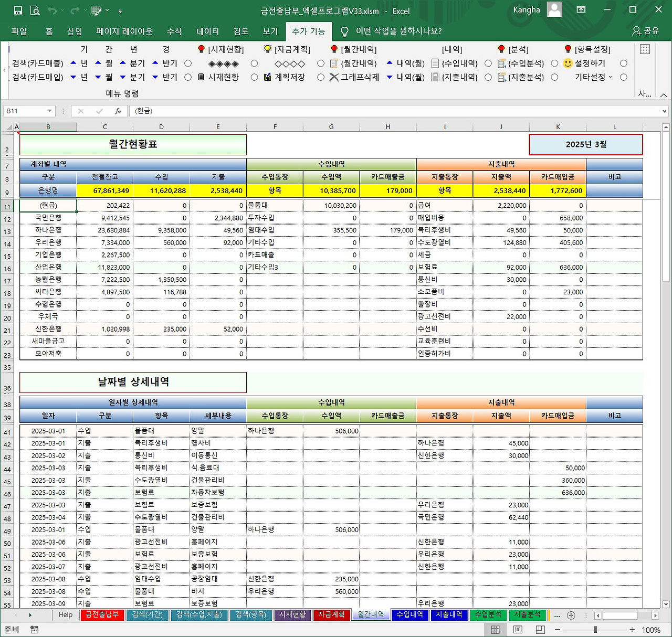Click the 2025년 3월 date box
Screen dimensions: 672x637
click(x=586, y=144)
